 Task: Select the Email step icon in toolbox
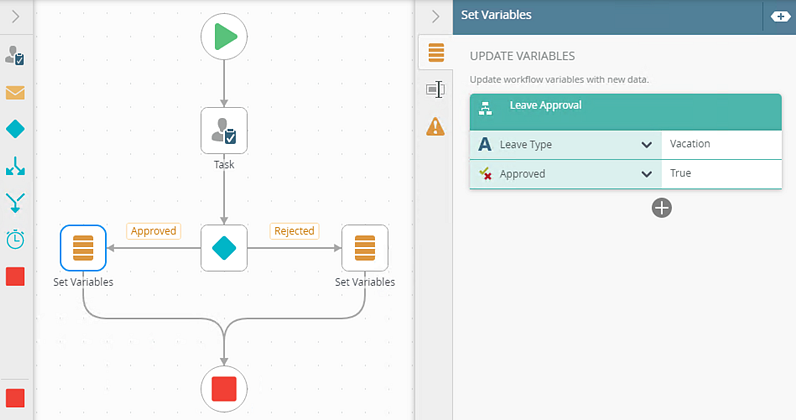click(x=15, y=93)
